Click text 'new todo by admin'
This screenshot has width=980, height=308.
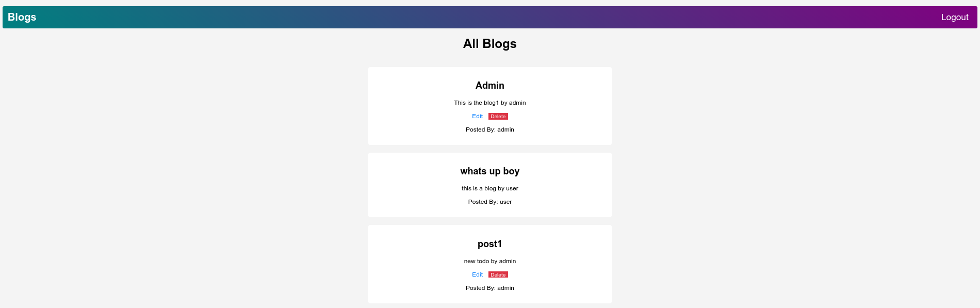pos(489,261)
